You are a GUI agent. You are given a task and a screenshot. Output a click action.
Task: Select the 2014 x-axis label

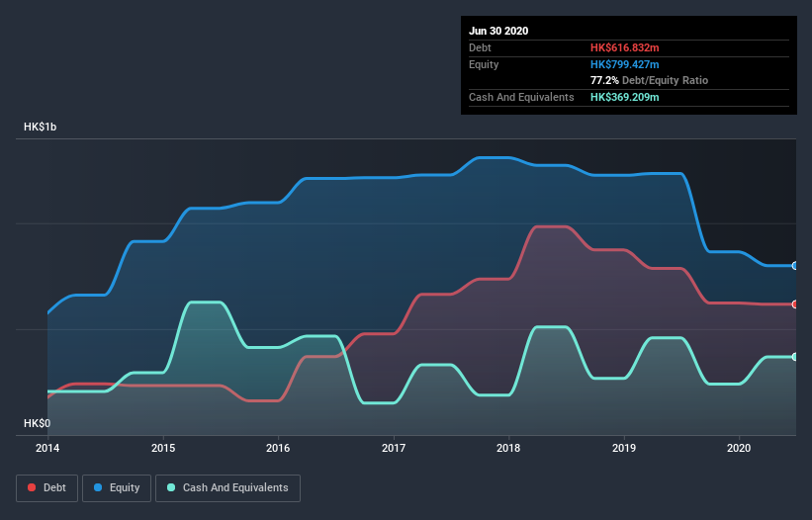pyautogui.click(x=47, y=448)
